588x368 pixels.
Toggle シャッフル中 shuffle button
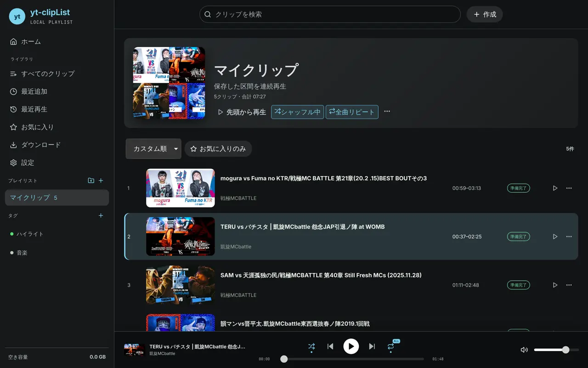coord(298,112)
